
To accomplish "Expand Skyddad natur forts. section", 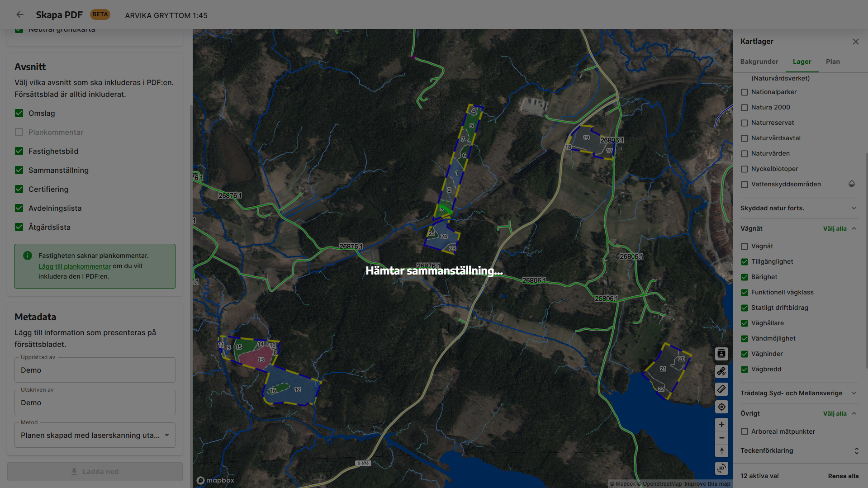I will [x=799, y=208].
